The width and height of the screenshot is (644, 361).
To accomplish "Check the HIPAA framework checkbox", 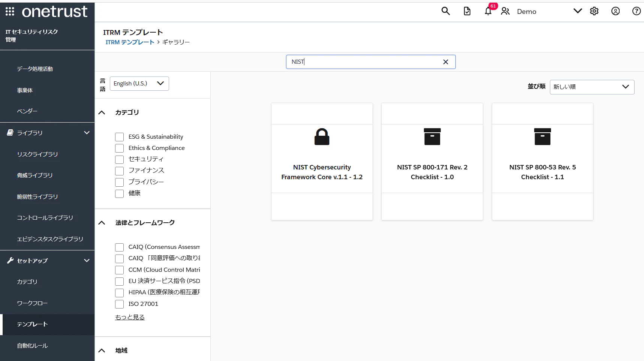I will click(x=119, y=293).
